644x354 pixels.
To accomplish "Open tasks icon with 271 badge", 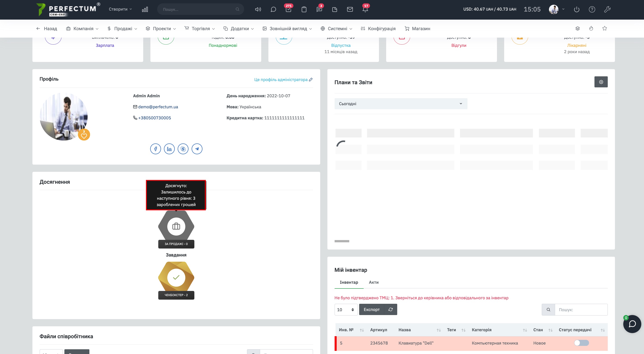I will (288, 9).
